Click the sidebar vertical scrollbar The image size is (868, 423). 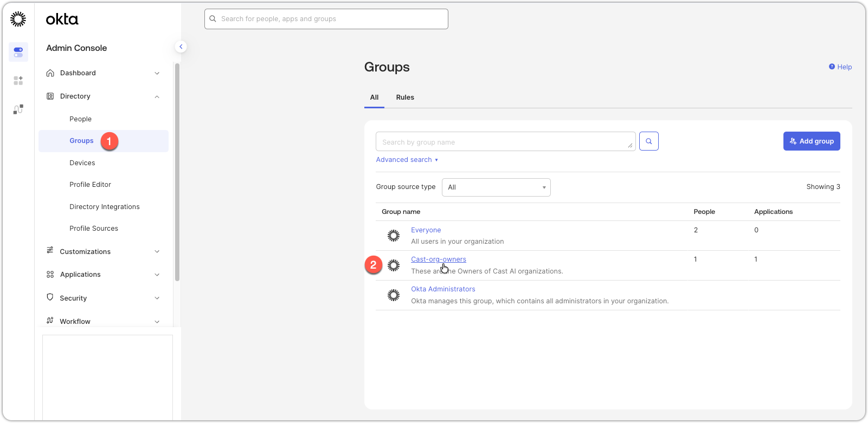point(177,172)
